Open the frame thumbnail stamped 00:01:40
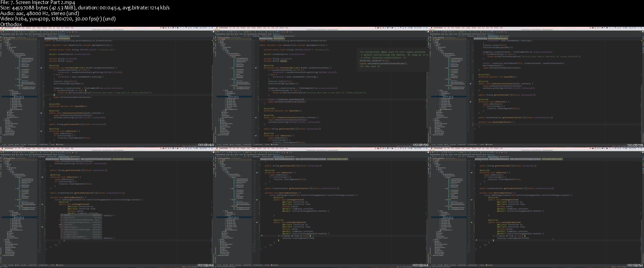This screenshot has height=268, width=644. 107,87
